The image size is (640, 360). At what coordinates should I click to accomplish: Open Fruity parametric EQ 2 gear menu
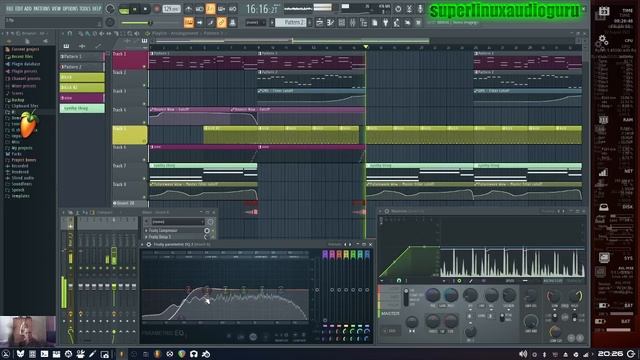tap(149, 244)
